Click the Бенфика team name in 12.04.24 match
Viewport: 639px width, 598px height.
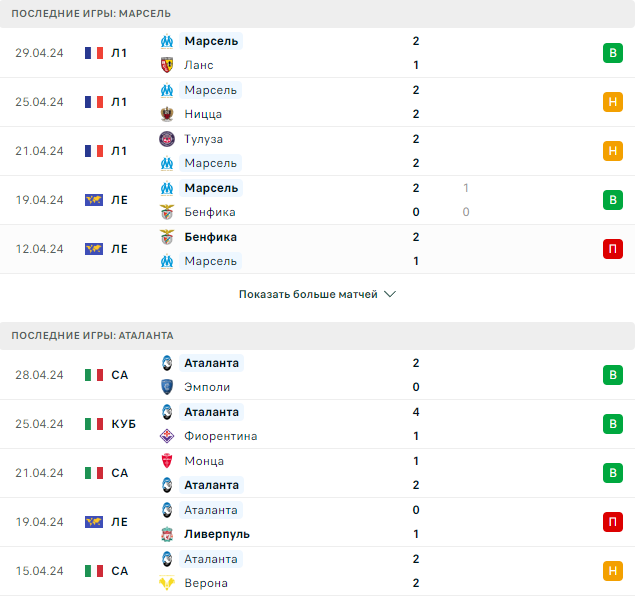(x=210, y=237)
